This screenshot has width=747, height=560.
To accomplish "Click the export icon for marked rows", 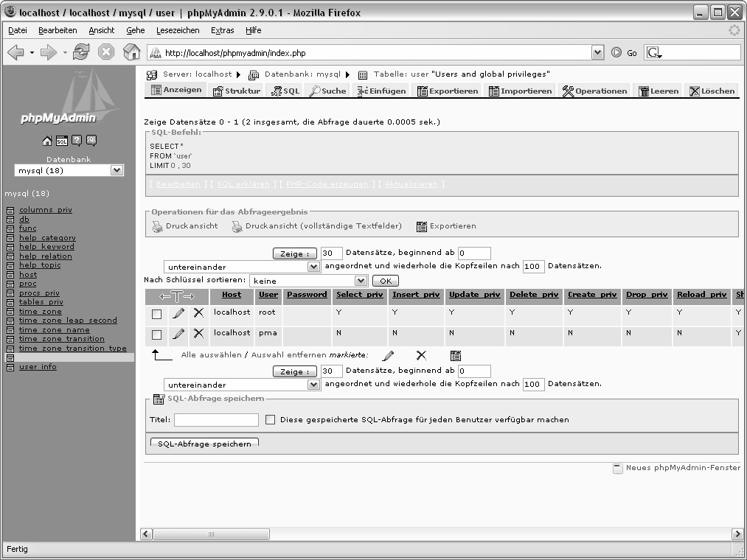I will [456, 355].
